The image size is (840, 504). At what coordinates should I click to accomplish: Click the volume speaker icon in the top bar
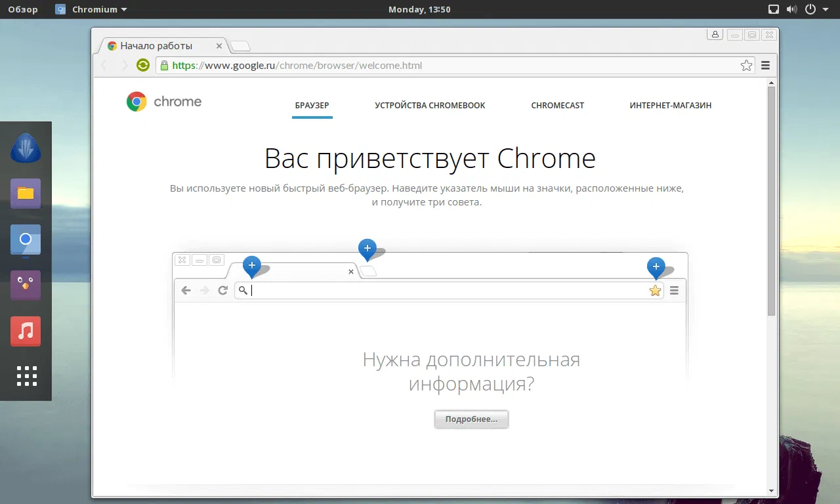click(791, 9)
